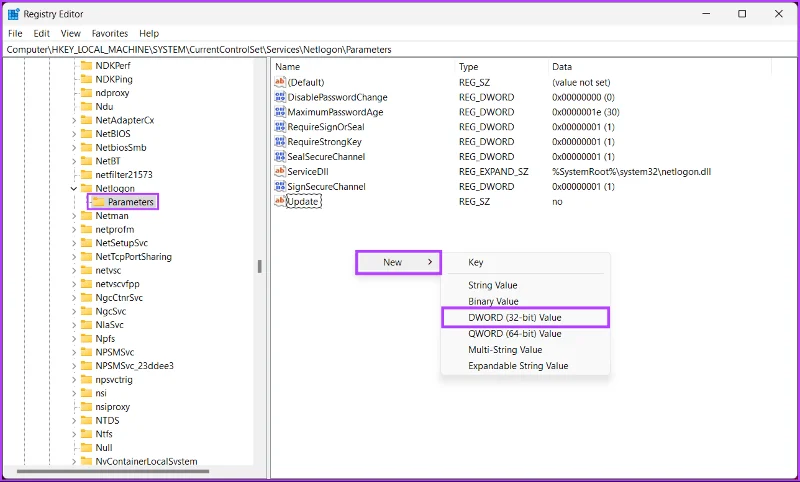Viewport: 800px width, 482px height.
Task: Click the Ndu folder icon
Action: click(x=86, y=106)
